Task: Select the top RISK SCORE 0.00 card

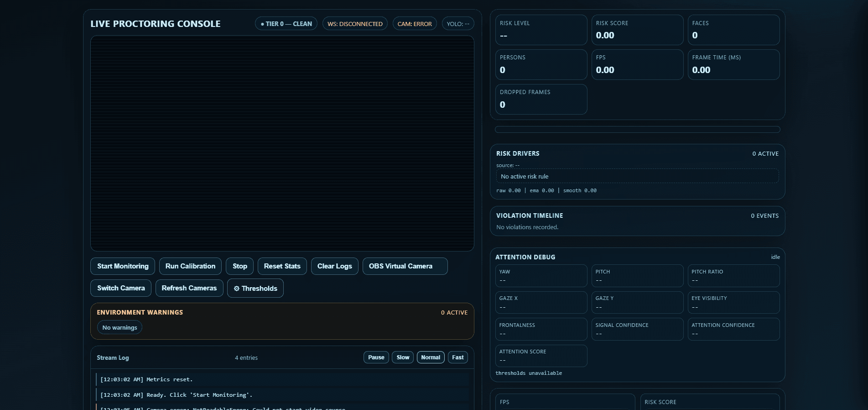Action: (x=638, y=30)
